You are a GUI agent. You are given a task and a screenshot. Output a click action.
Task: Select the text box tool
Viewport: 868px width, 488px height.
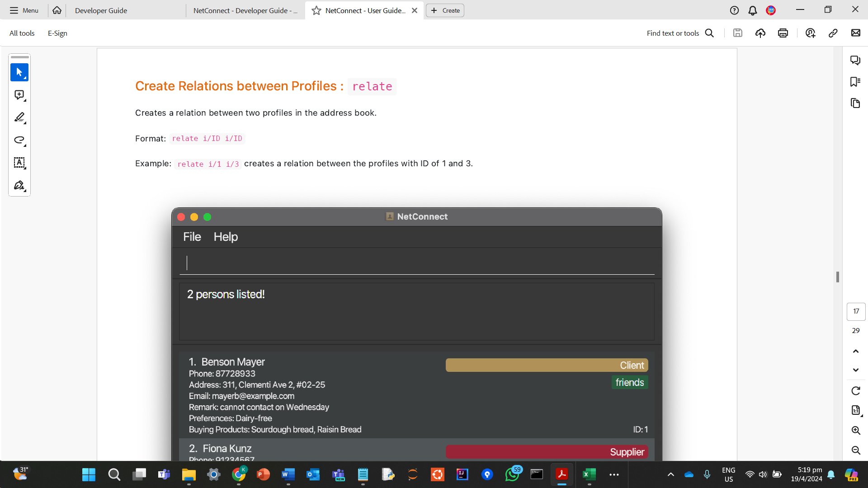tap(19, 163)
